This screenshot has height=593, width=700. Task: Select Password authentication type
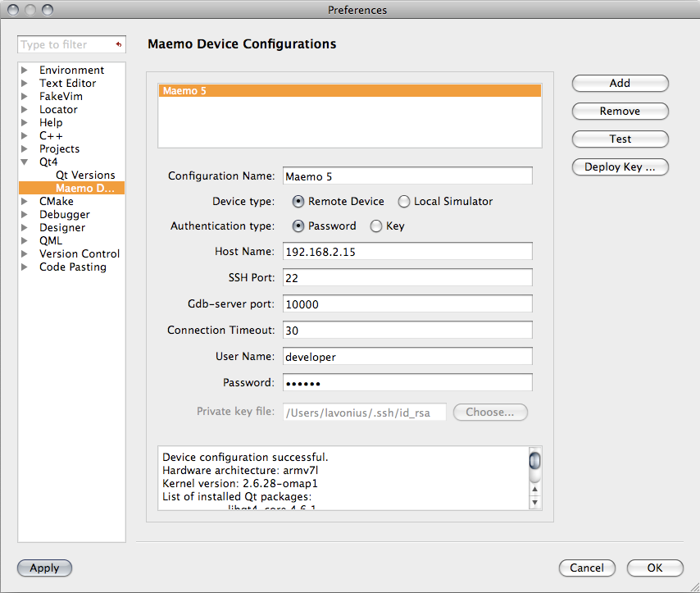[298, 226]
